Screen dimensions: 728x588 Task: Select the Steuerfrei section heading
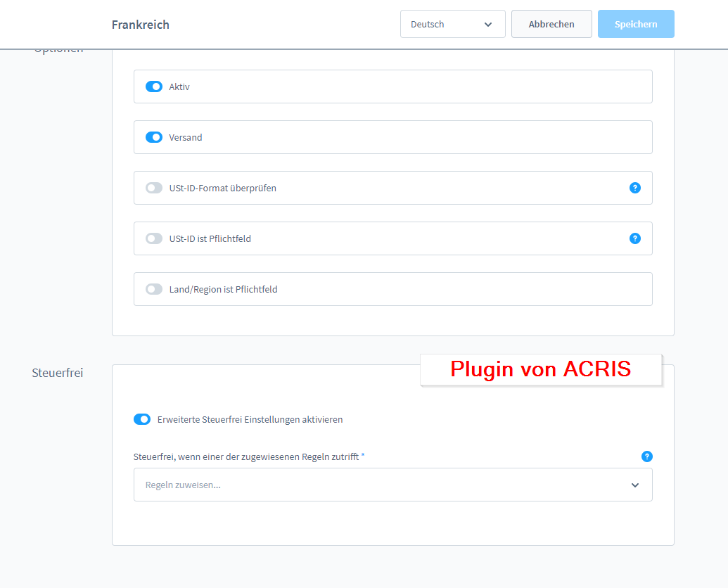click(58, 373)
